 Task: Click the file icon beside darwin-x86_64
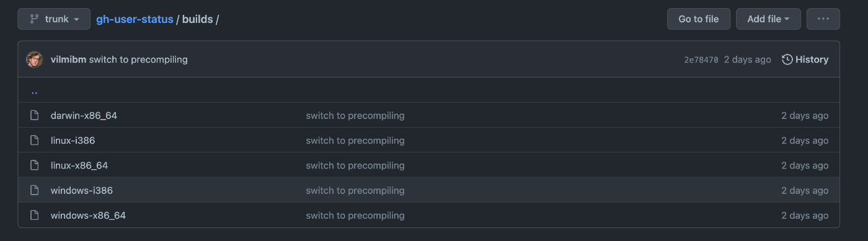[35, 115]
